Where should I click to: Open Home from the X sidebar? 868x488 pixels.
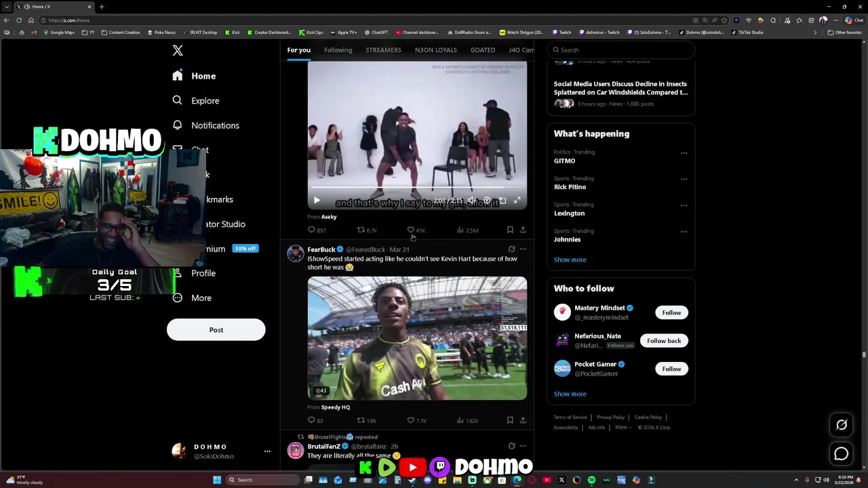pyautogui.click(x=195, y=76)
